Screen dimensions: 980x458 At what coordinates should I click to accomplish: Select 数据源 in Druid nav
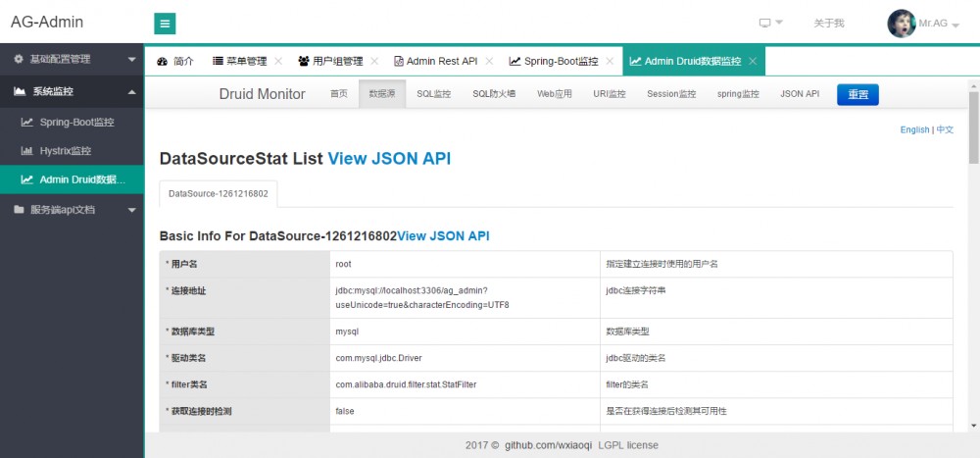[382, 94]
